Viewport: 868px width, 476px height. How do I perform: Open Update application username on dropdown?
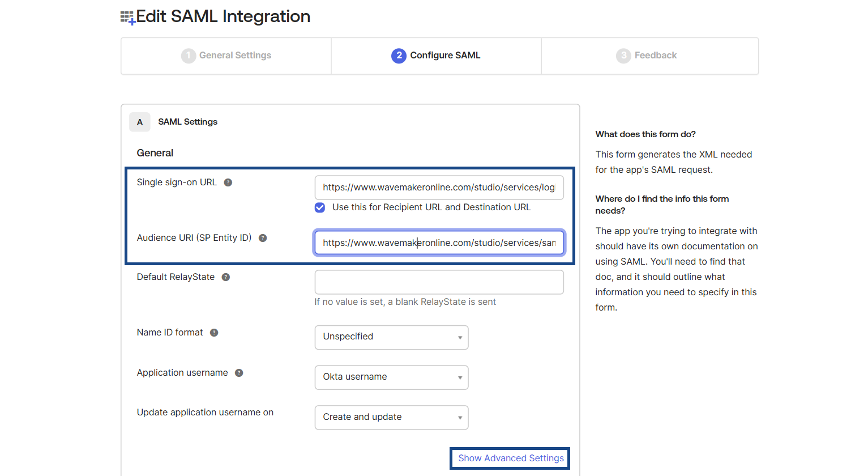(x=391, y=418)
